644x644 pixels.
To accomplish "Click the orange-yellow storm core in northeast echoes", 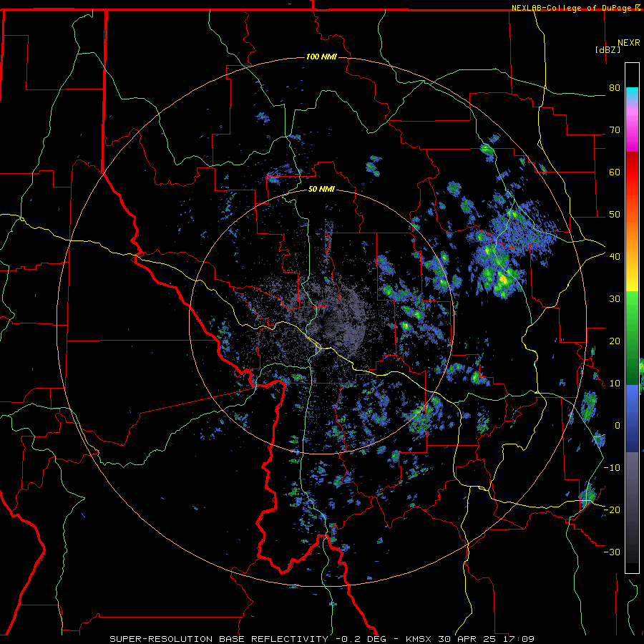I will tap(503, 279).
